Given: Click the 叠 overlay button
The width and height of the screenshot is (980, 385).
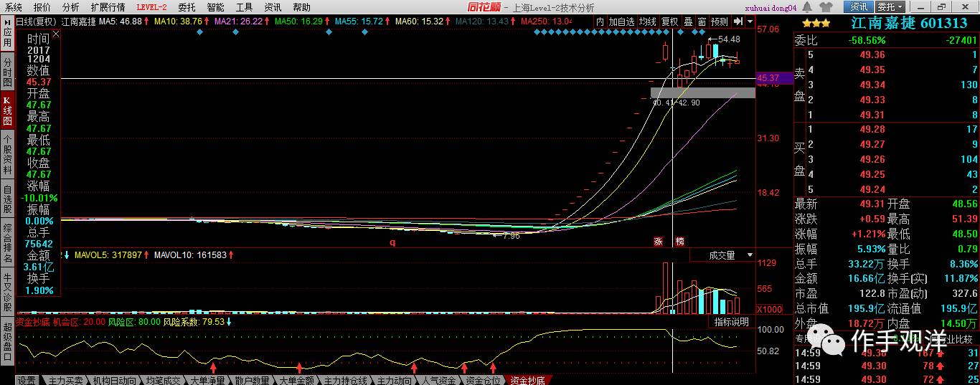Looking at the screenshot, I should [x=688, y=22].
